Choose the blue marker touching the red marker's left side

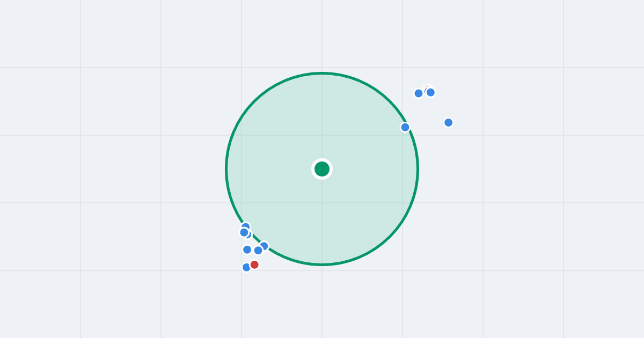(x=246, y=267)
